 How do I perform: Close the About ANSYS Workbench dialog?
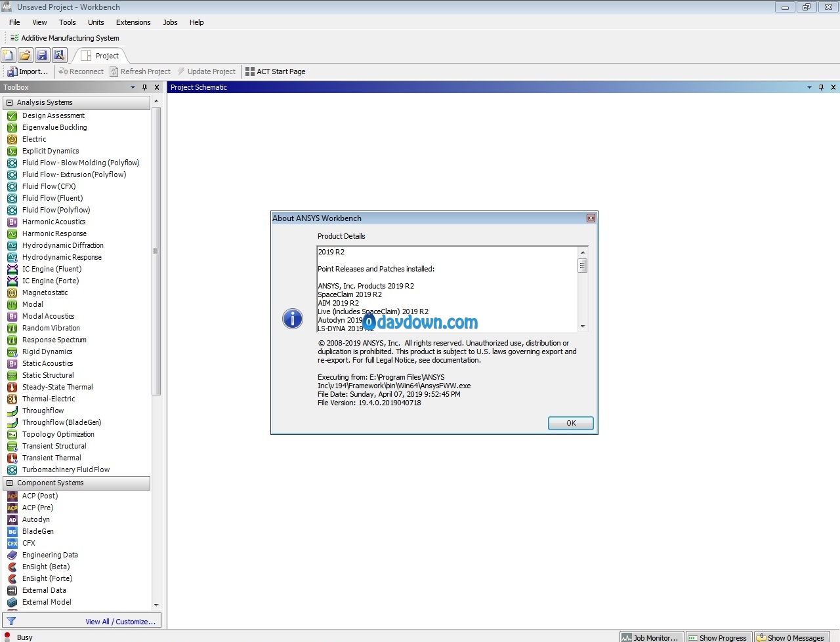(591, 218)
